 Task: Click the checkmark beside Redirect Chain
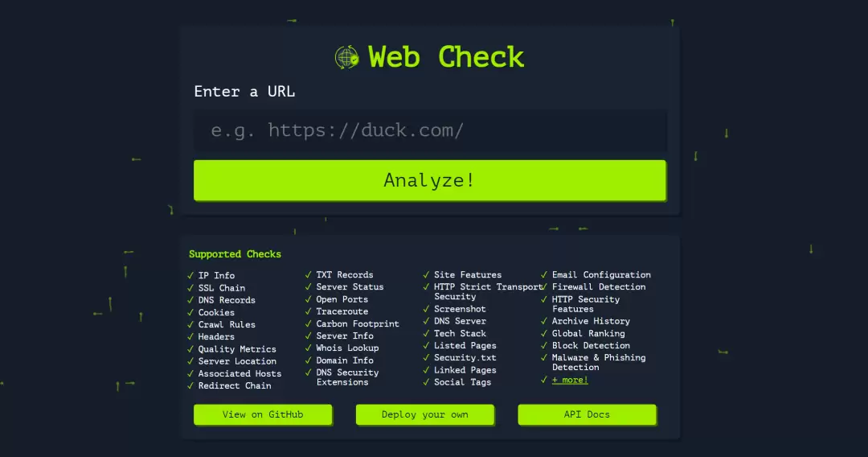pos(190,385)
